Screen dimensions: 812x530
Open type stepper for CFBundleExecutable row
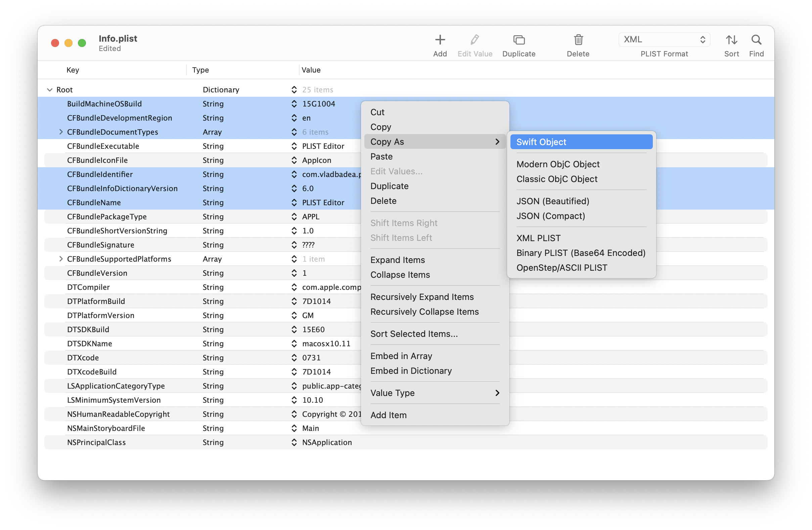click(x=294, y=146)
